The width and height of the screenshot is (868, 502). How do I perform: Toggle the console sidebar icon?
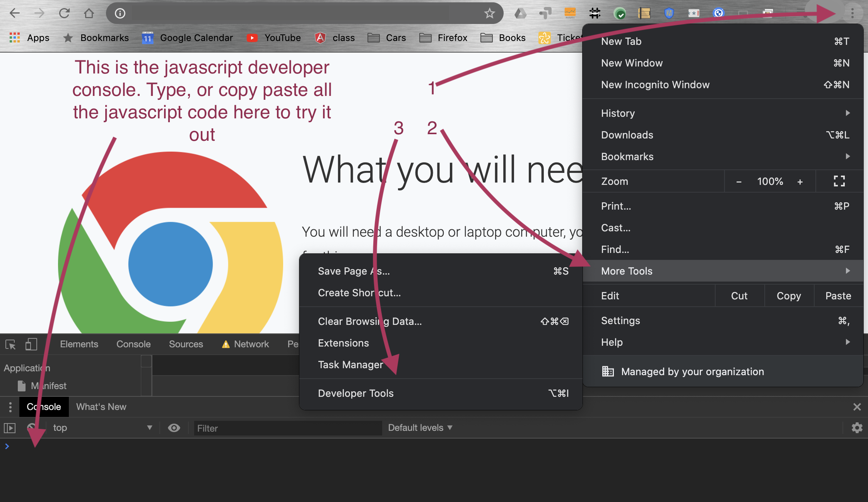(9, 428)
